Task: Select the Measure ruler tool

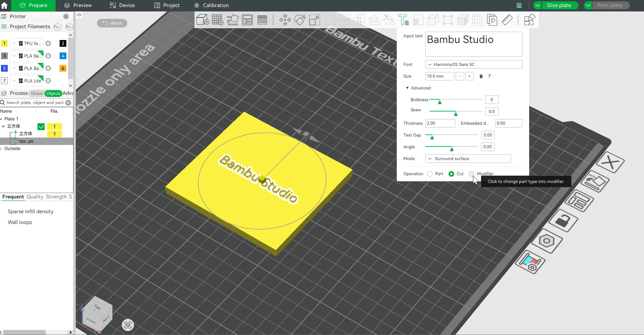Action: tap(507, 20)
